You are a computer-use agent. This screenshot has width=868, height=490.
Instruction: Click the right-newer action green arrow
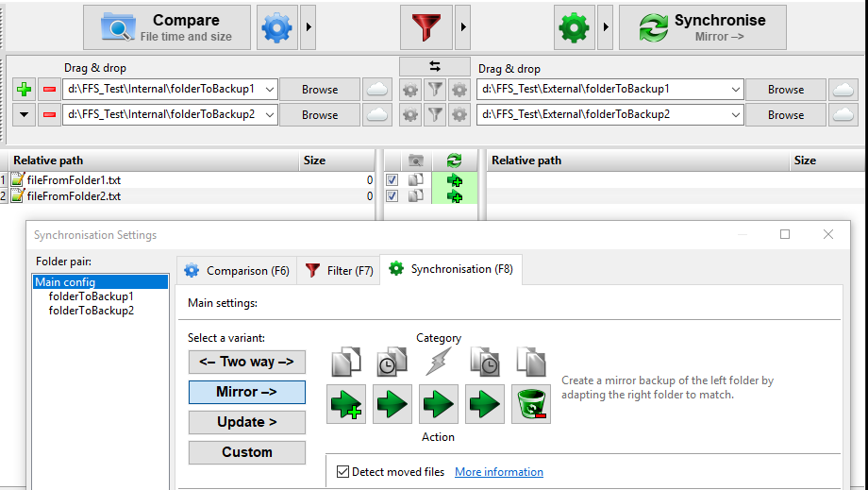point(484,404)
